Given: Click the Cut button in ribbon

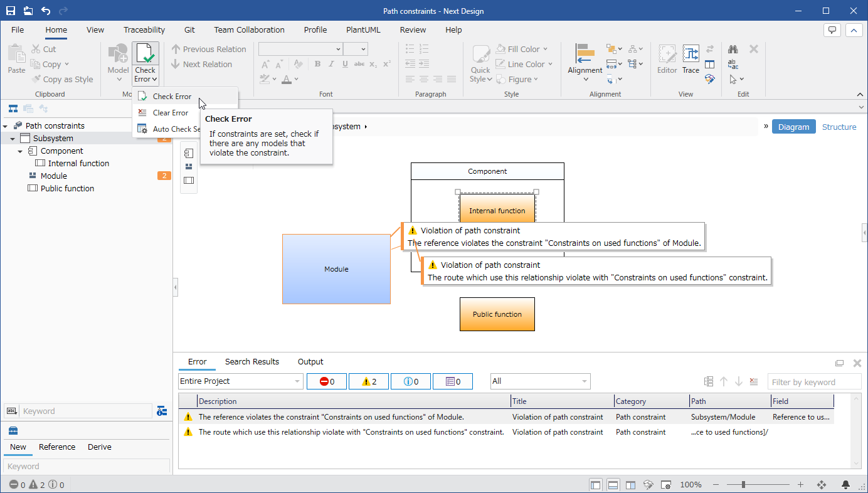Looking at the screenshot, I should (x=44, y=49).
